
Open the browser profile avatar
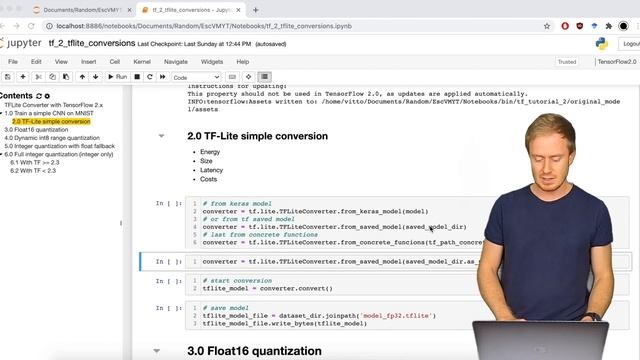coord(623,26)
